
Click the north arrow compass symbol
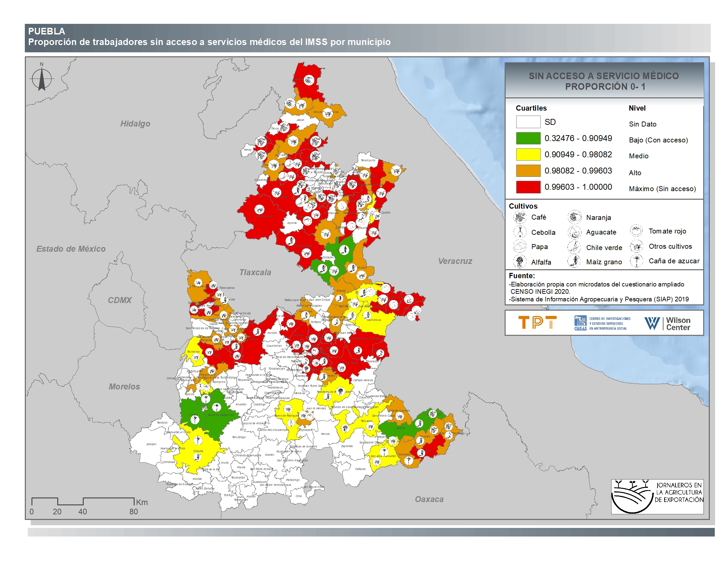coord(42,79)
